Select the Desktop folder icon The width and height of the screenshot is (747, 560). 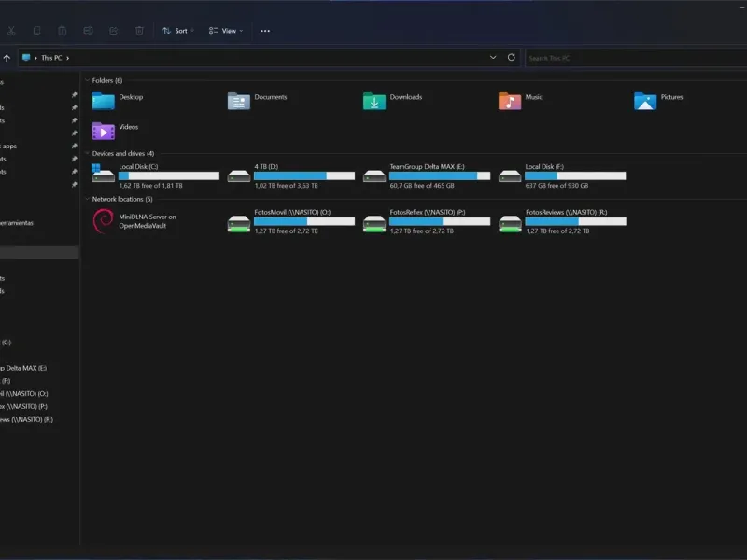click(104, 101)
